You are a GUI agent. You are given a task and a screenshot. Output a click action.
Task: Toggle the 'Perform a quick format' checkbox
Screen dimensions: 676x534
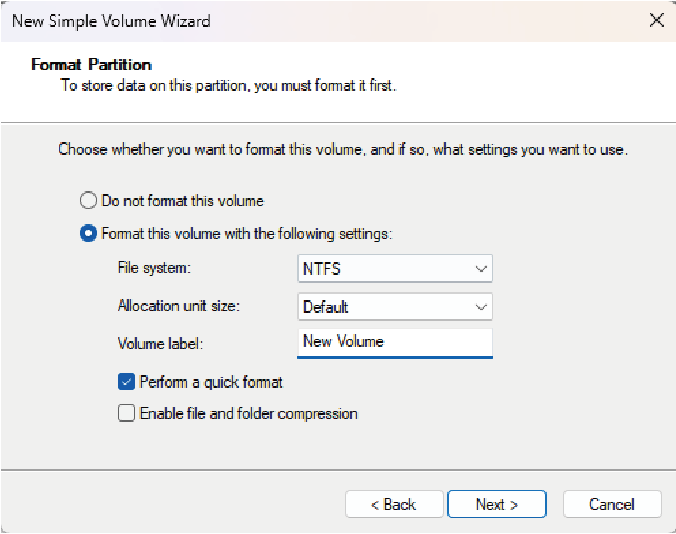(x=126, y=382)
